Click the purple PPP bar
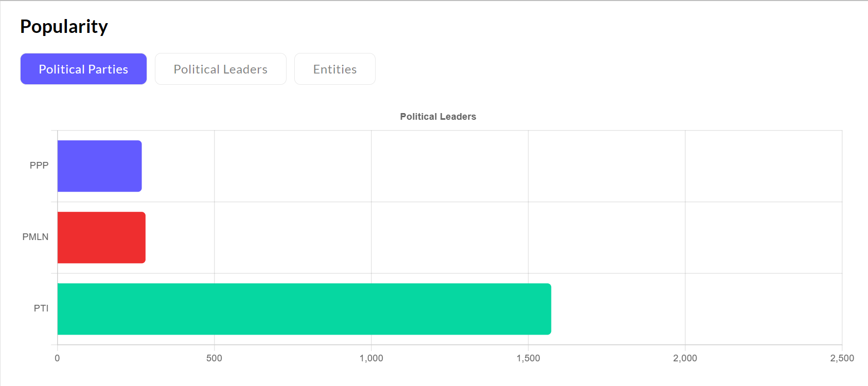This screenshot has width=868, height=386. [x=99, y=166]
